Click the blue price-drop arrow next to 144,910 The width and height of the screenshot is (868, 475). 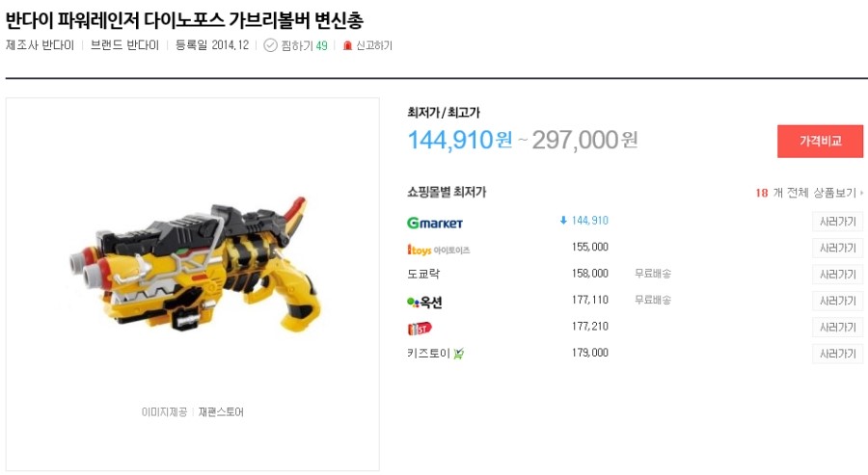pos(563,221)
